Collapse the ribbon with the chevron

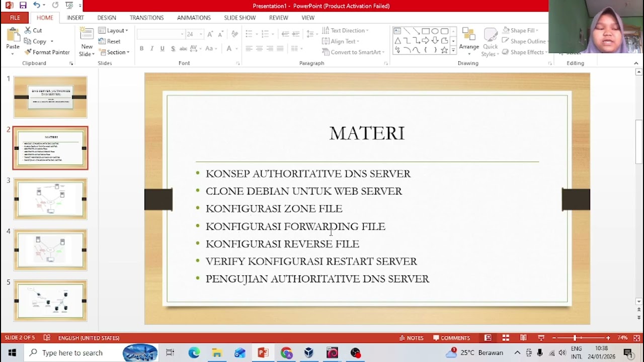(636, 63)
